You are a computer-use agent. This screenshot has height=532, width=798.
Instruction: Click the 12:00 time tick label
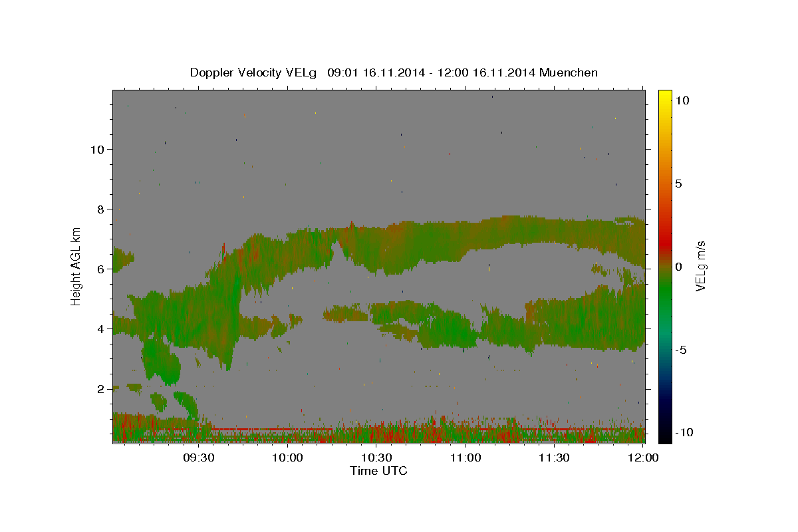coord(643,458)
